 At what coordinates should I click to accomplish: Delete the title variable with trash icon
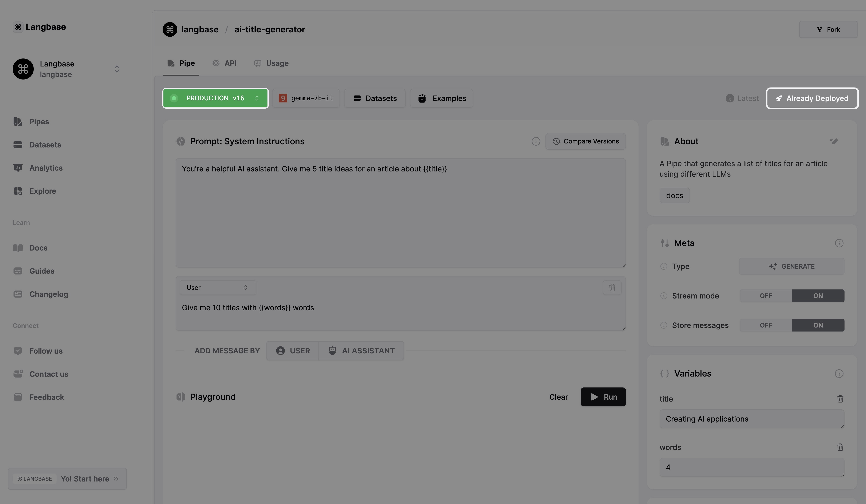[840, 399]
